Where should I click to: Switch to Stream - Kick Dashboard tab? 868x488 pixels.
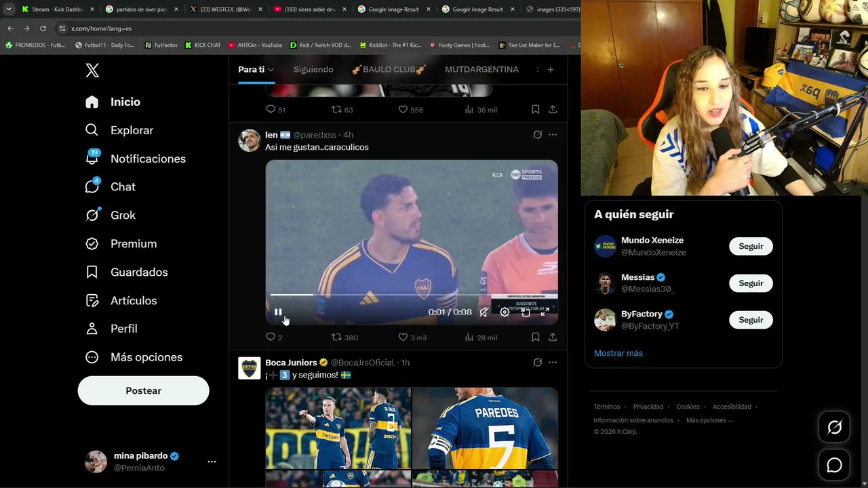click(x=58, y=9)
